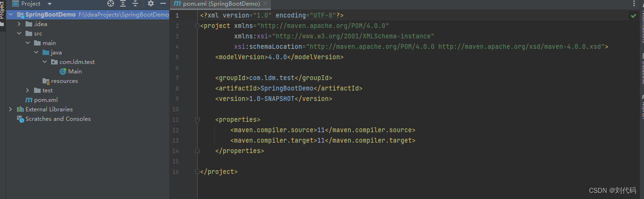The width and height of the screenshot is (644, 199).
Task: Click the com.ldm.test package icon
Action: pos(54,62)
